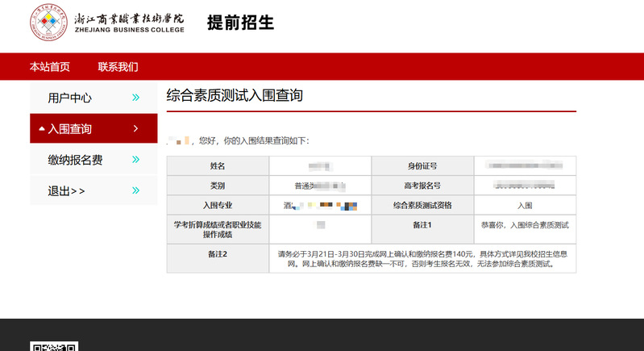
Task: Click the 浙江商业职业技术学院 college name text
Action: tap(129, 19)
